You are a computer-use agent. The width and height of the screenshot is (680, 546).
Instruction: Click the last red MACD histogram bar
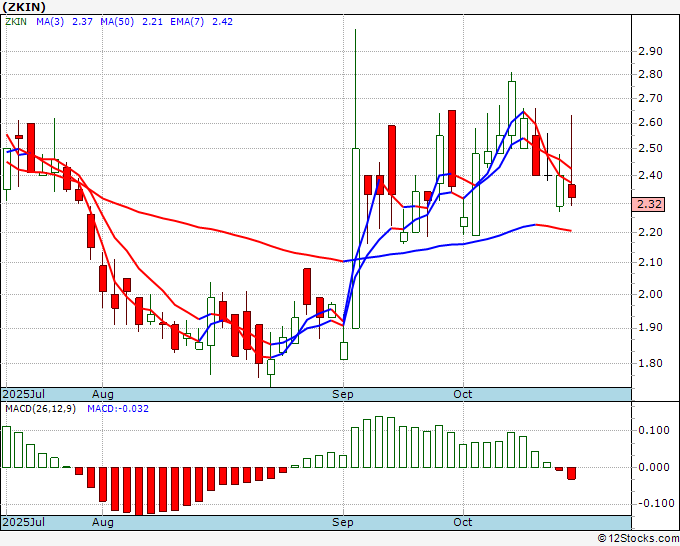click(572, 473)
